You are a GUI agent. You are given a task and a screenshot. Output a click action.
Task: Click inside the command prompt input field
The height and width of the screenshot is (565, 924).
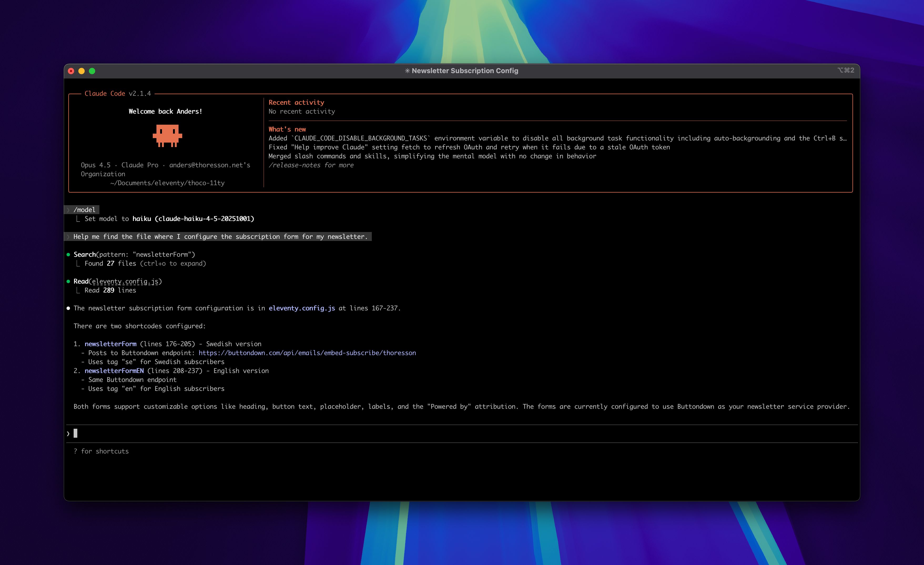[x=450, y=434]
